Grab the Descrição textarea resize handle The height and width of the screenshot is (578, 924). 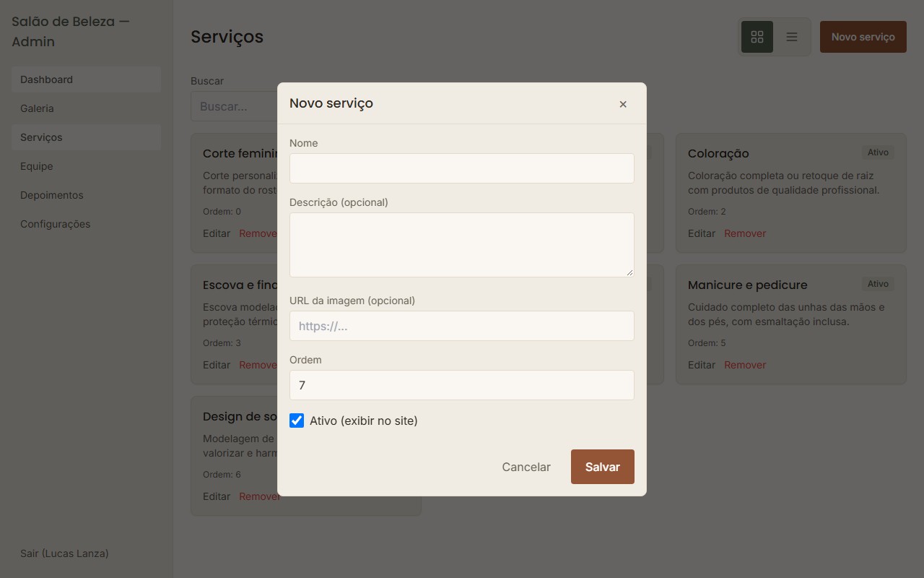click(x=629, y=272)
